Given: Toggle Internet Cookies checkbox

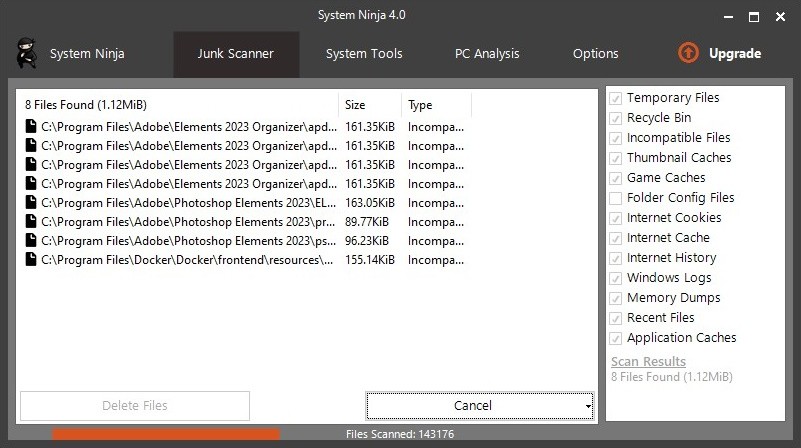Looking at the screenshot, I should click(x=616, y=218).
